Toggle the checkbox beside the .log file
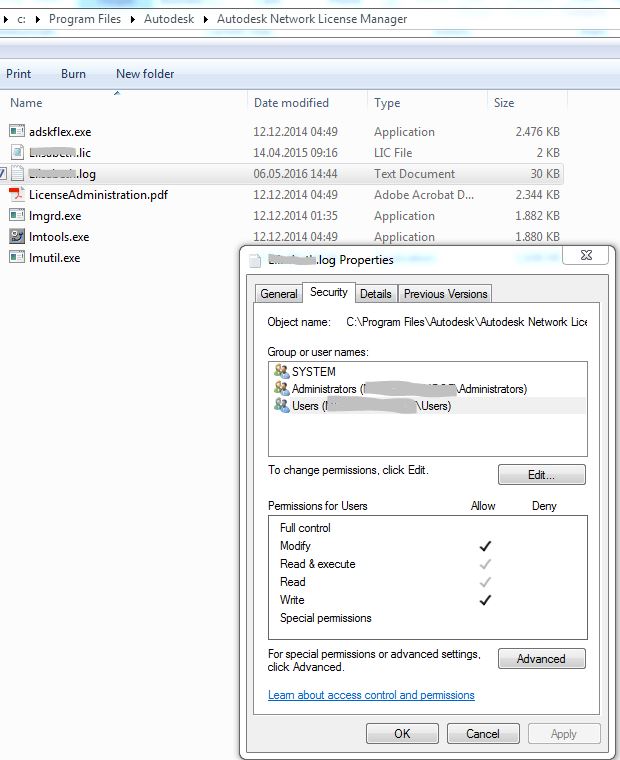 3,174
